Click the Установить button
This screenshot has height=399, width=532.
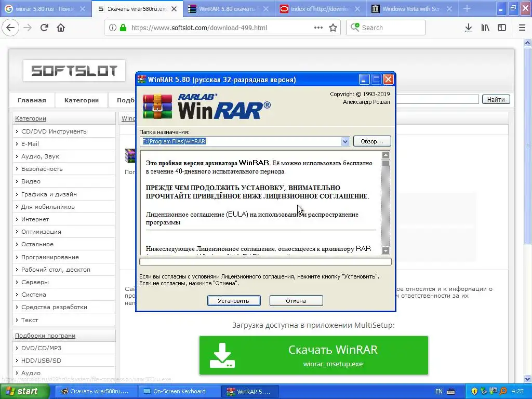pos(234,301)
